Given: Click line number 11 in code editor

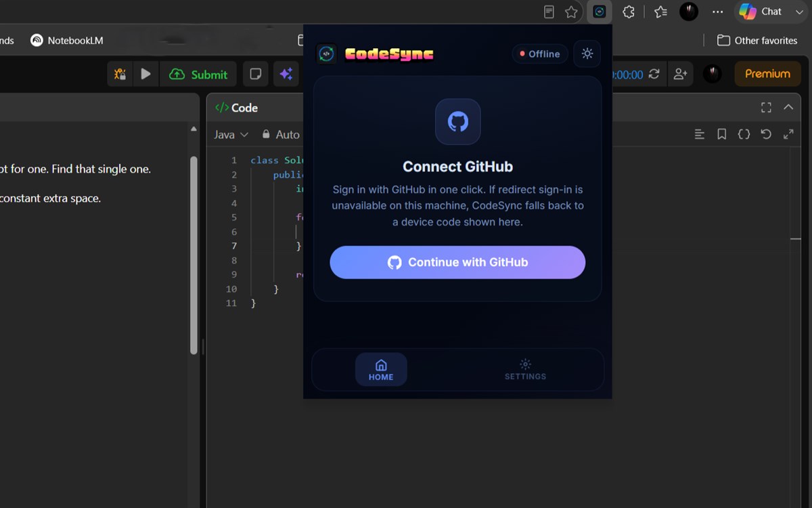Looking at the screenshot, I should [x=231, y=303].
